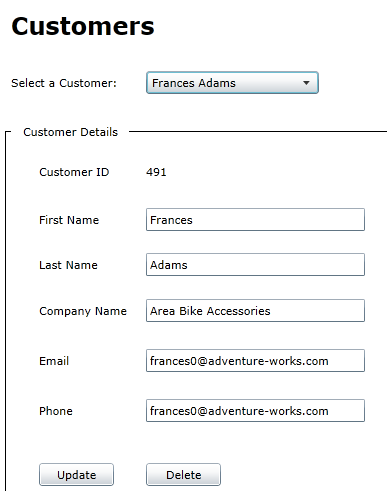The height and width of the screenshot is (491, 387).
Task: Click the dropdown arrow beside Frances Adams
Action: 306,83
